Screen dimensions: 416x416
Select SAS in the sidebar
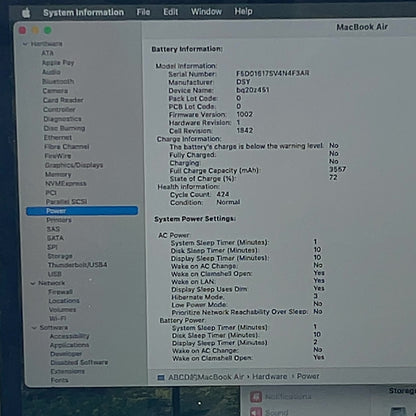(x=53, y=229)
